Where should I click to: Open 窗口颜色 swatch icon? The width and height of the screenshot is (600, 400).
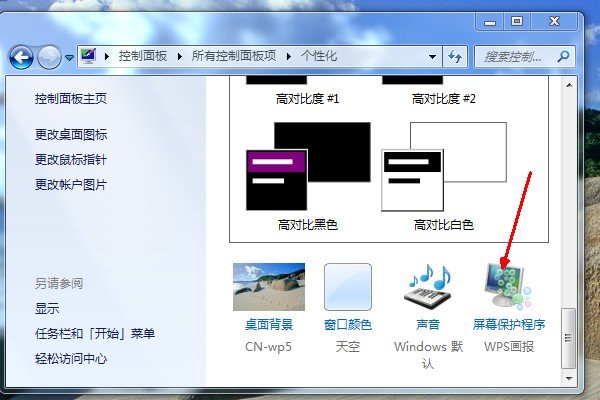tap(348, 287)
